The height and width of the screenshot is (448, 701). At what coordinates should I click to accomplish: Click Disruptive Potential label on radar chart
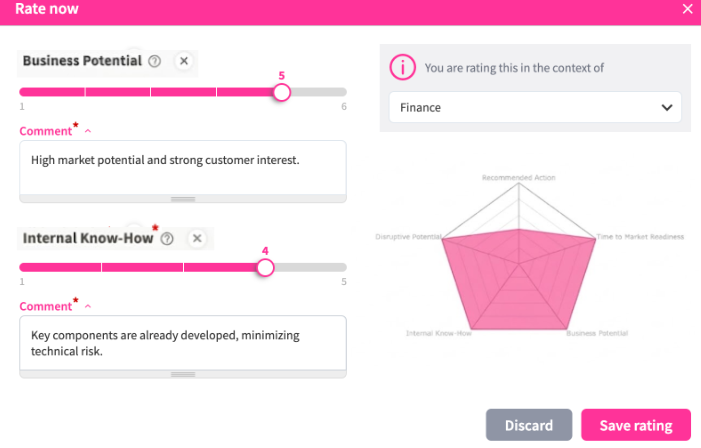pos(408,237)
